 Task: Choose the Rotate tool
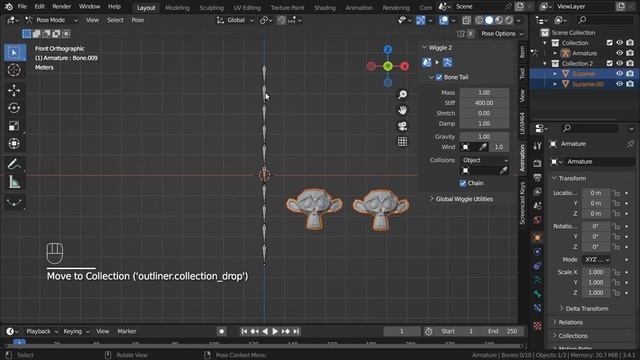[x=14, y=108]
